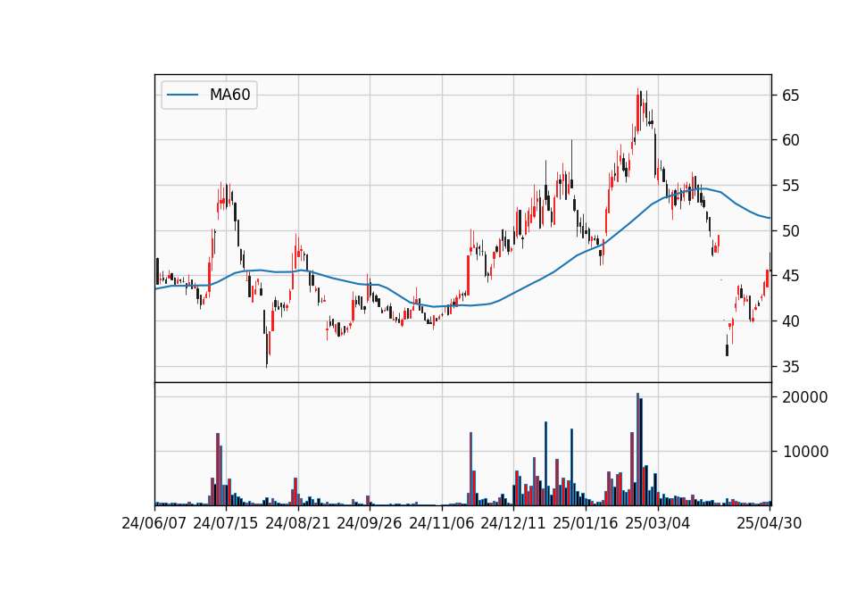857x616 pixels.
Task: Select the 25/01/16 date label
Action: [x=586, y=523]
